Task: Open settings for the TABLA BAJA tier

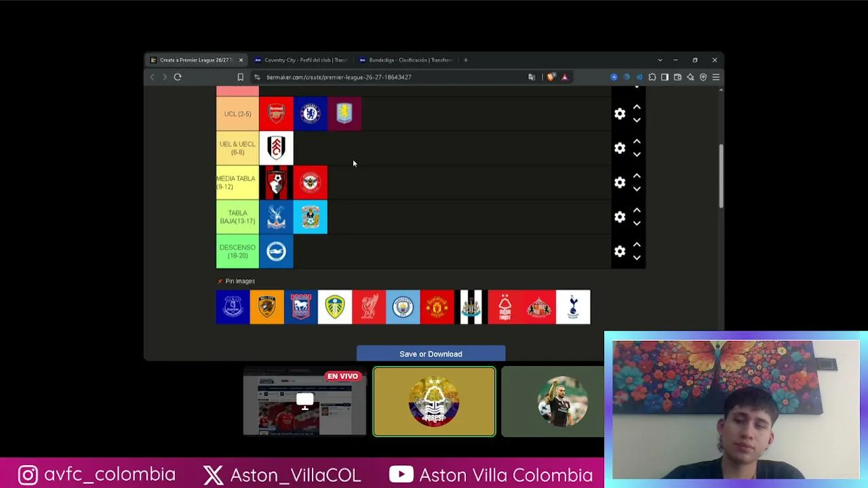Action: coord(620,217)
